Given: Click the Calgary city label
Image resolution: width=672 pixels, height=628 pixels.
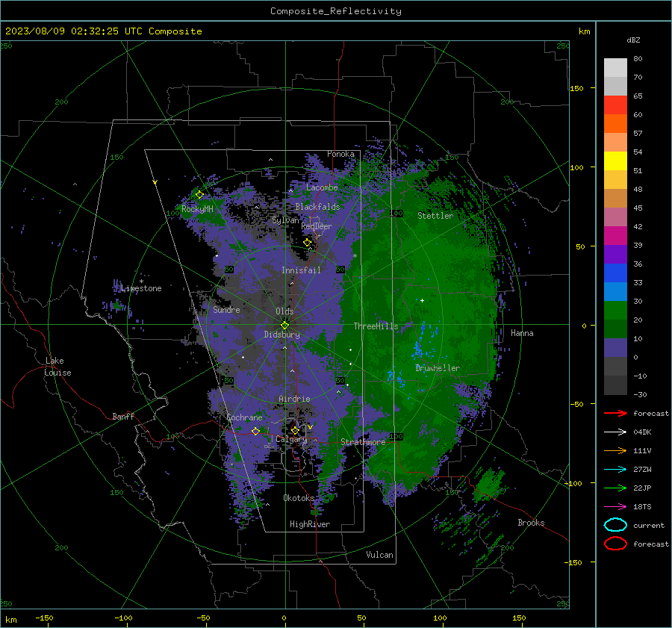Looking at the screenshot, I should [291, 439].
